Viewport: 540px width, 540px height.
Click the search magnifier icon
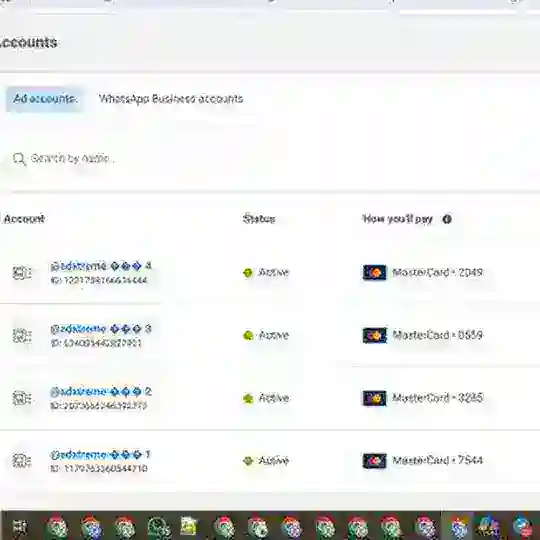click(19, 159)
